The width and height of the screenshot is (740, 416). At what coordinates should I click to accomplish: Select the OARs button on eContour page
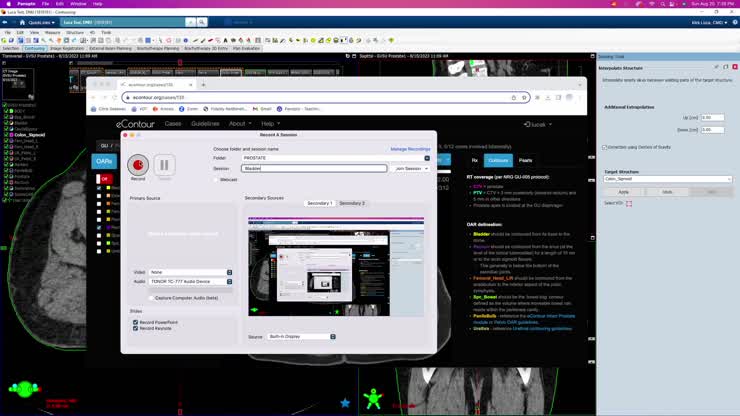pos(104,161)
